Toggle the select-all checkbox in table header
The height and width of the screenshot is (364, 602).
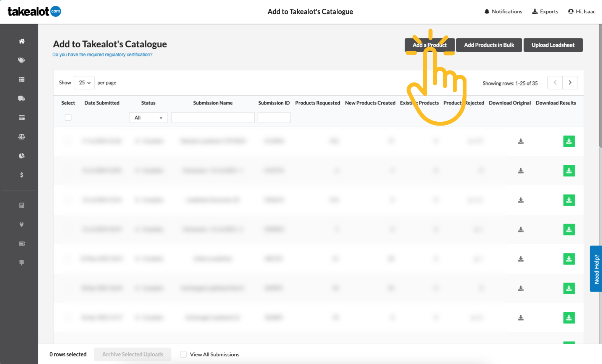(x=68, y=118)
